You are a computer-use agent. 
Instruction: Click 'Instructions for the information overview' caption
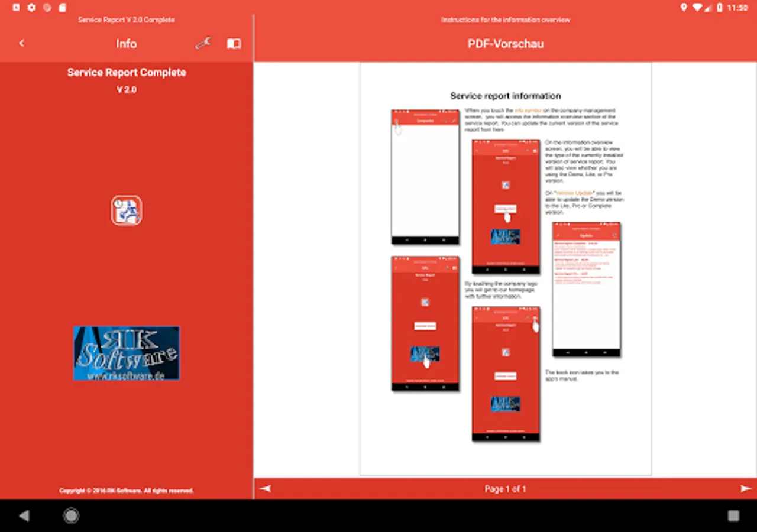pyautogui.click(x=506, y=20)
